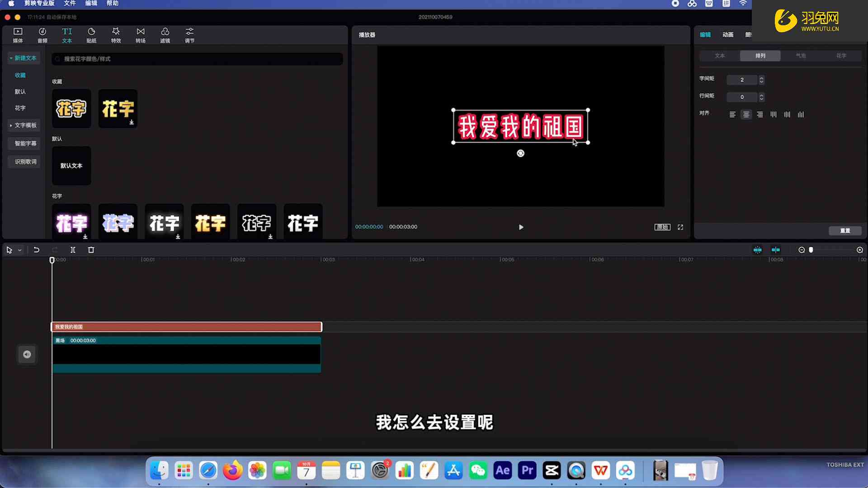Click the split clip tool
868x488 pixels.
(73, 250)
